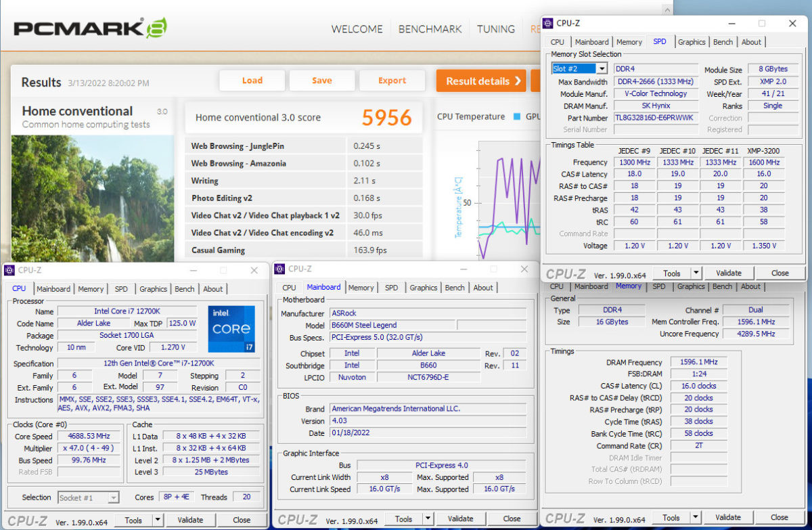Switch to Mainboard tab in SPD window
812x530 pixels.
pyautogui.click(x=592, y=42)
